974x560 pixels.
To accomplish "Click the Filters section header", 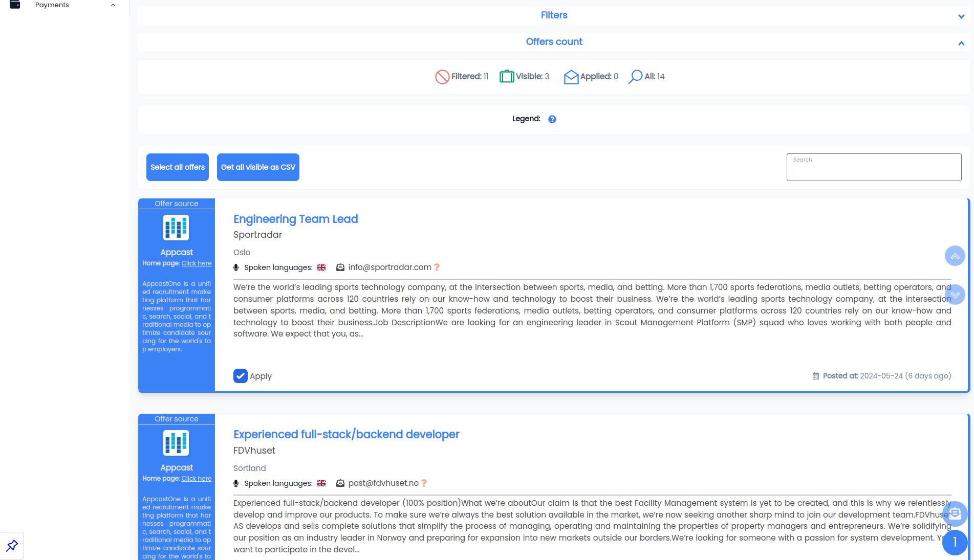I will coord(554,15).
